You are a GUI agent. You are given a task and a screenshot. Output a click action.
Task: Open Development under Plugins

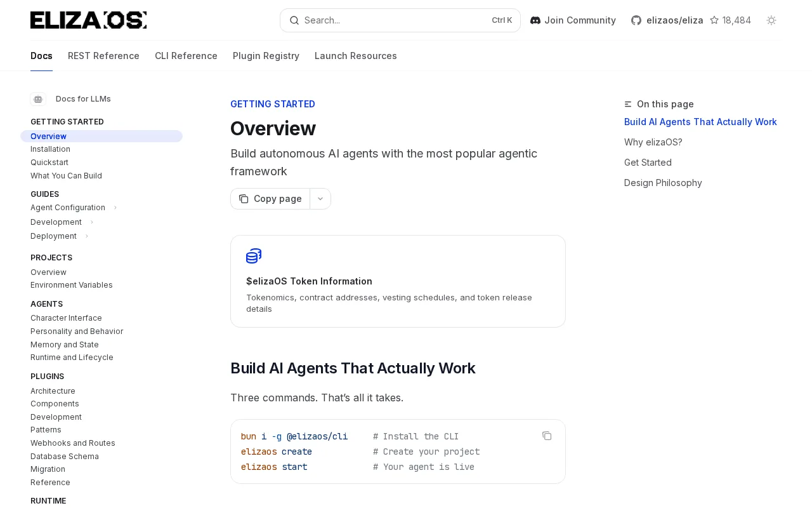pos(56,417)
